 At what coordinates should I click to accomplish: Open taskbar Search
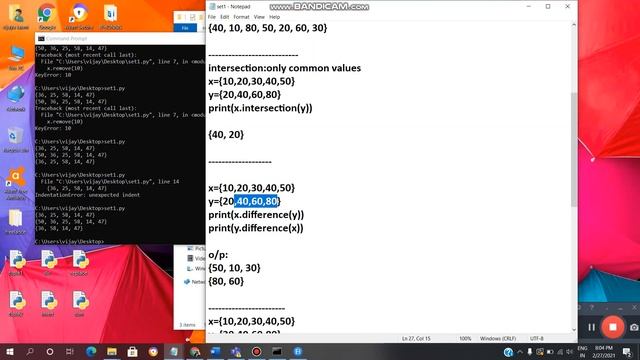coord(30,351)
